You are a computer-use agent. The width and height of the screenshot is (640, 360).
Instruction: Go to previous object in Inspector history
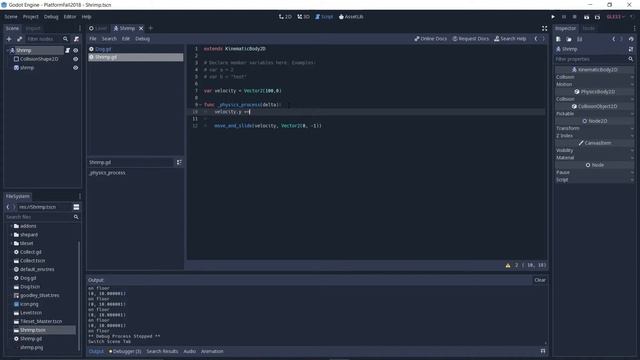point(613,39)
